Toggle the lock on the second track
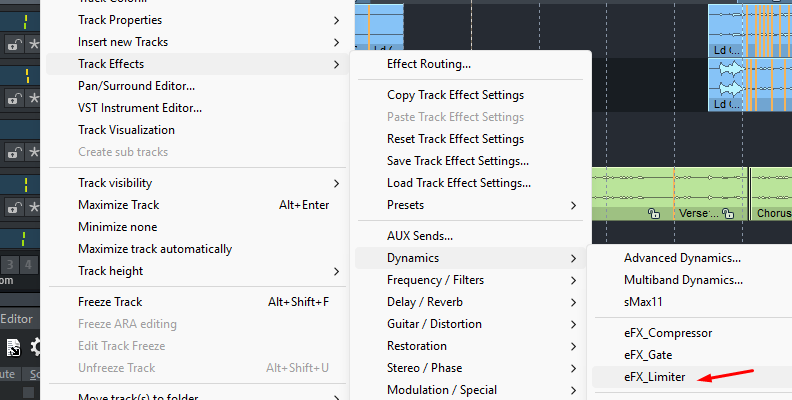The image size is (792, 400). [x=14, y=98]
